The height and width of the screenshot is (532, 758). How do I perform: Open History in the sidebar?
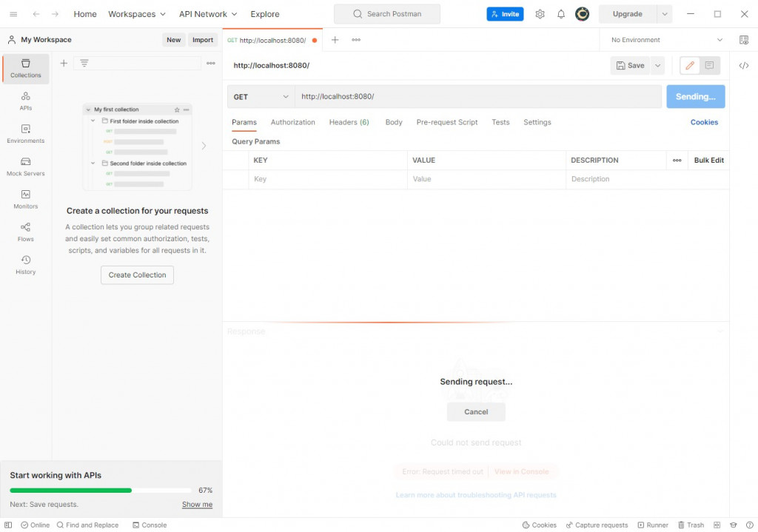[x=26, y=266]
